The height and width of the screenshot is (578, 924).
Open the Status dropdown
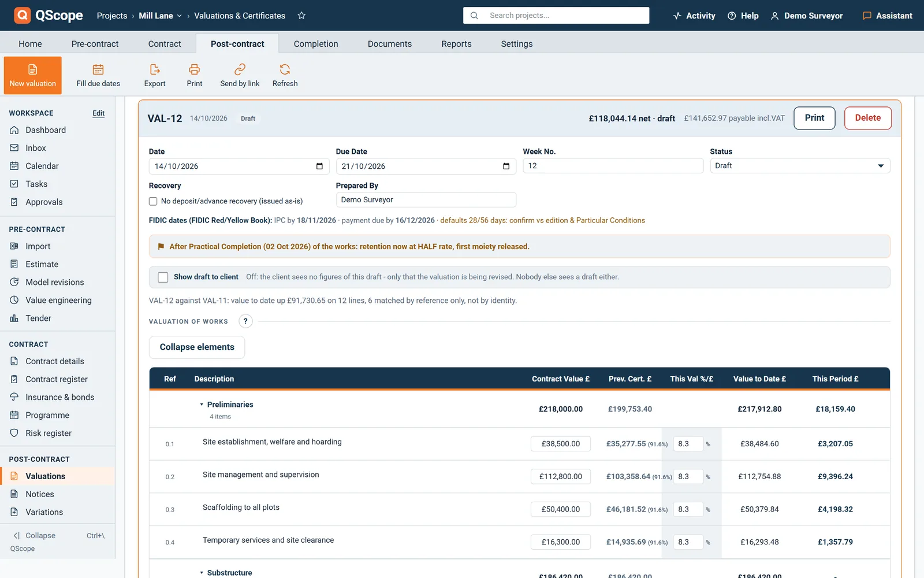click(800, 166)
